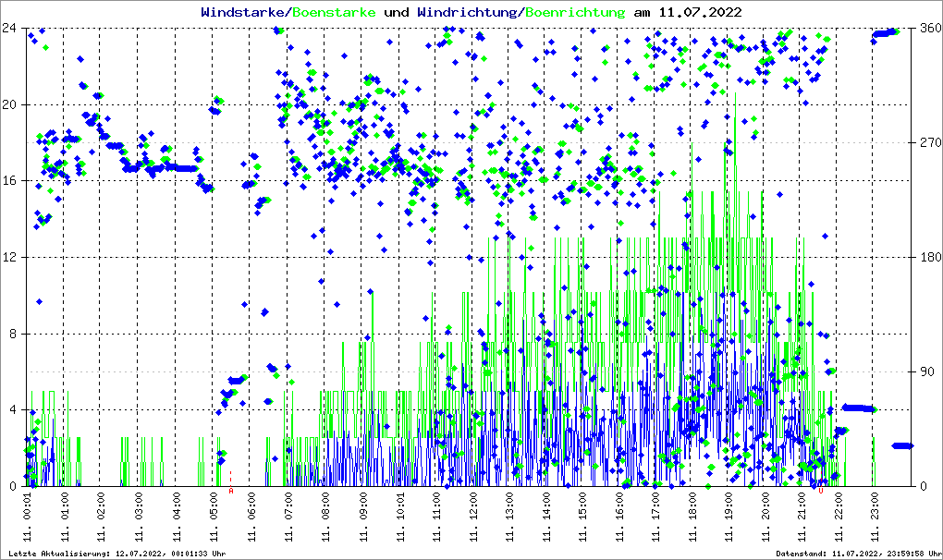Screen dimensions: 943x560
Task: Click the red "U" sunset marker
Action: click(x=820, y=492)
